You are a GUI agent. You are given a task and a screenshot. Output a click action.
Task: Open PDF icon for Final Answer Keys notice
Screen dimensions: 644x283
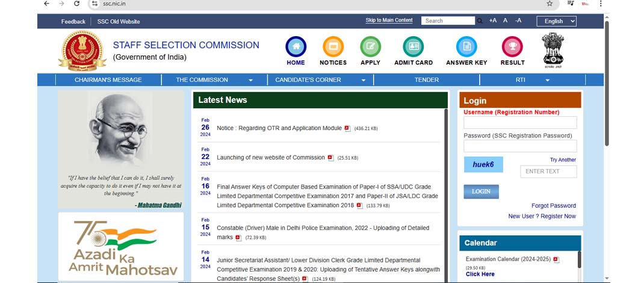[359, 205]
